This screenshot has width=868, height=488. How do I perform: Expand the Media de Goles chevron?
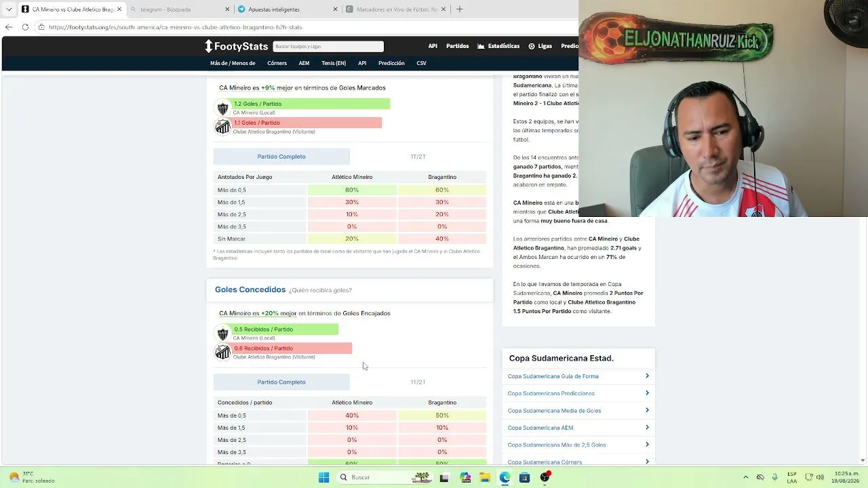click(647, 410)
